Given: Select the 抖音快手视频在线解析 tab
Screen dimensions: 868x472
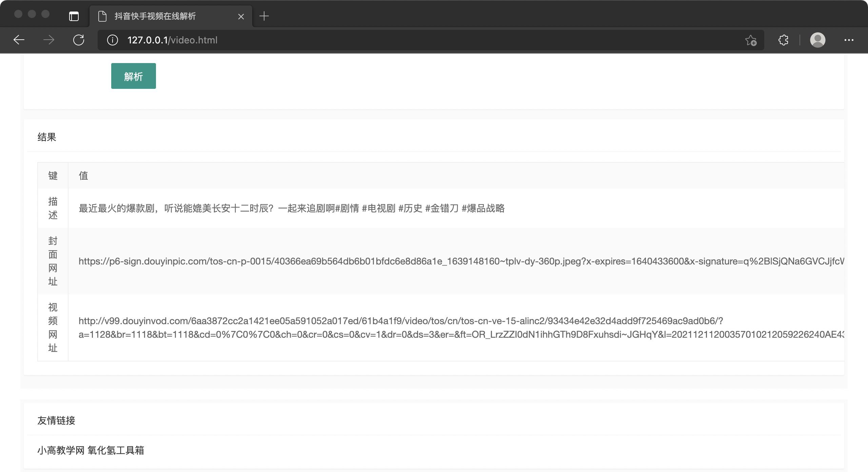Looking at the screenshot, I should [155, 16].
